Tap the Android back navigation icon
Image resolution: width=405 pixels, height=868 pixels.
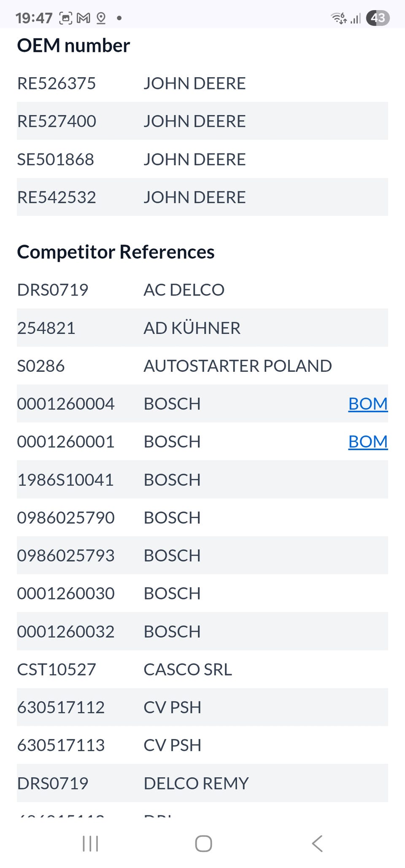click(x=317, y=844)
